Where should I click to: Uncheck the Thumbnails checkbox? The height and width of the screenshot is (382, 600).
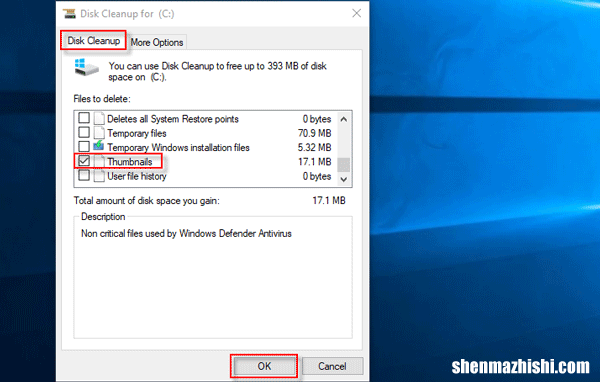tap(84, 161)
